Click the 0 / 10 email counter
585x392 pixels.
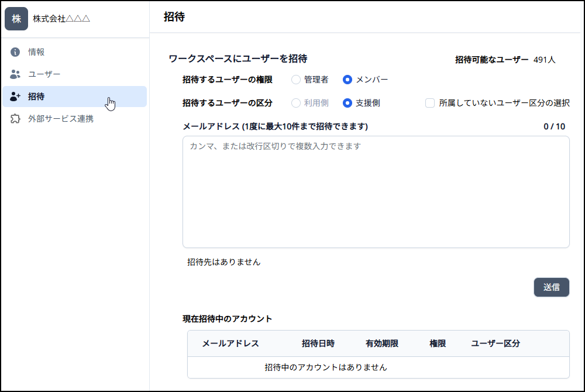554,126
